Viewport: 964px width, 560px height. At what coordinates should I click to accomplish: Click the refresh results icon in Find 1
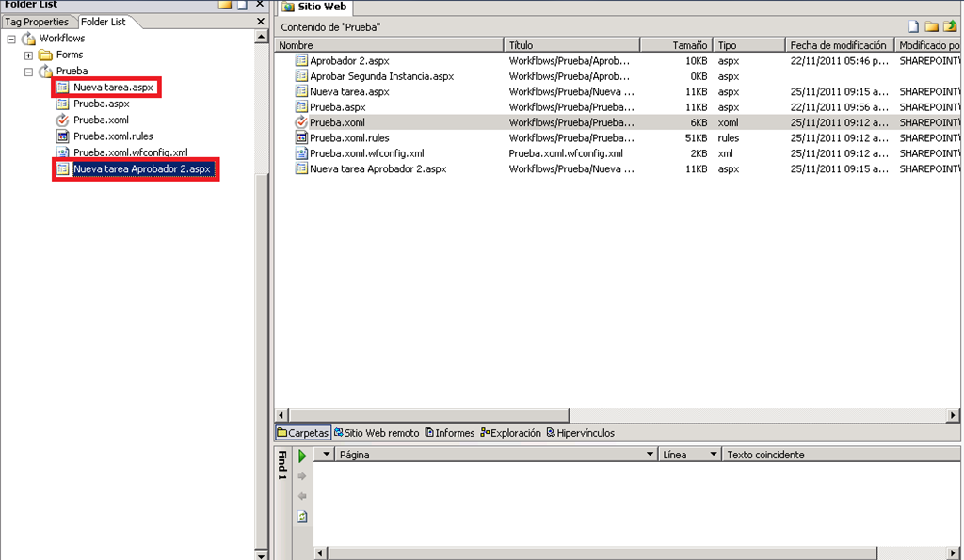tap(302, 517)
